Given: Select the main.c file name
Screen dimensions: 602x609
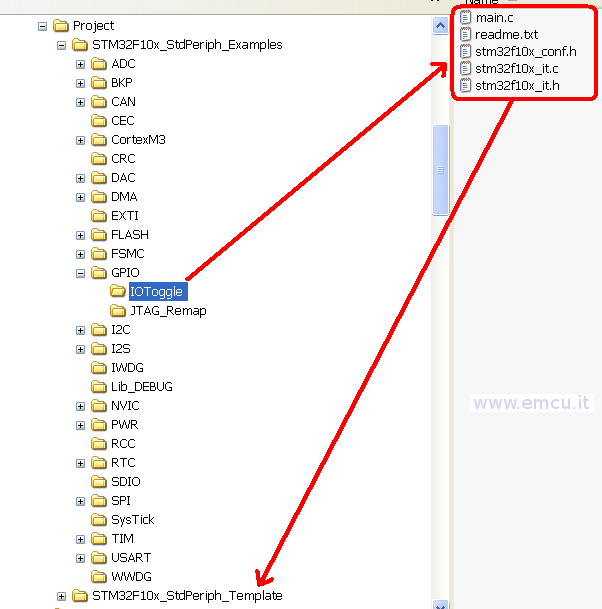Looking at the screenshot, I should point(494,18).
